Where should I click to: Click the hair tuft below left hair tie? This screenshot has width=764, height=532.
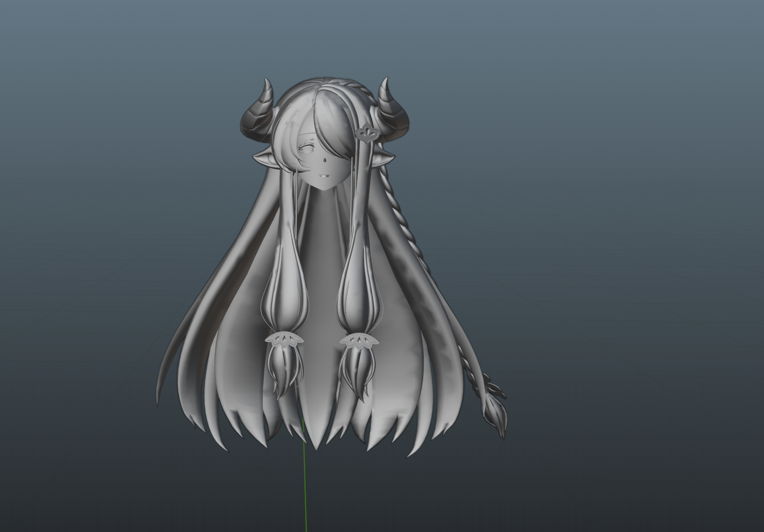click(x=286, y=370)
